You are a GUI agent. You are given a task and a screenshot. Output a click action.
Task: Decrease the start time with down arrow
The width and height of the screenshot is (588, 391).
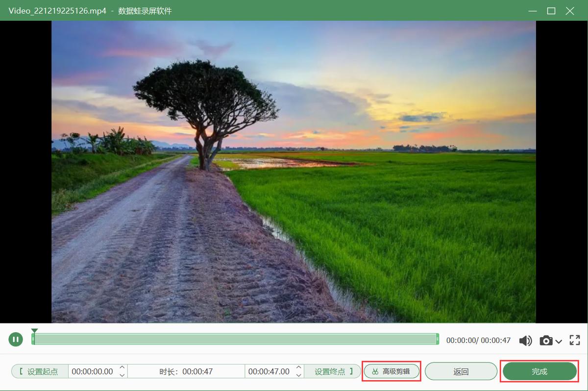122,375
